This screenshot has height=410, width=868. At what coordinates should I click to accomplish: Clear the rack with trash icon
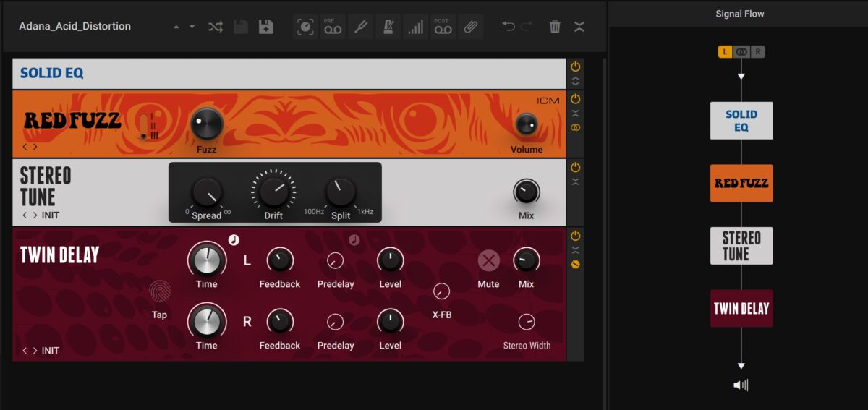555,27
